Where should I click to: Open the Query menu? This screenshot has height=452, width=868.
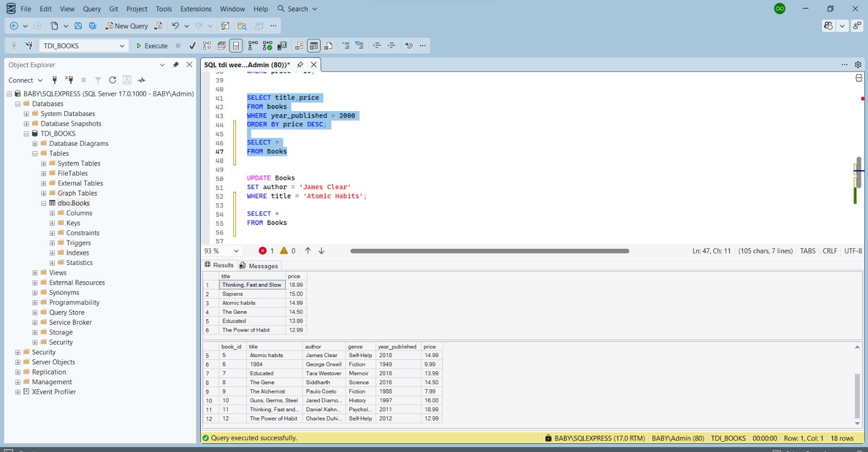pyautogui.click(x=92, y=9)
